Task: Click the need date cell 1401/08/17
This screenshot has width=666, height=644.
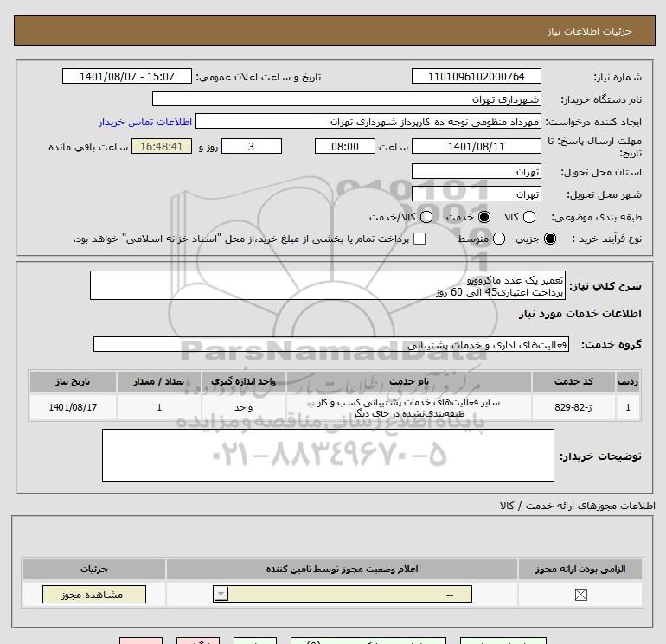Action: pos(73,407)
